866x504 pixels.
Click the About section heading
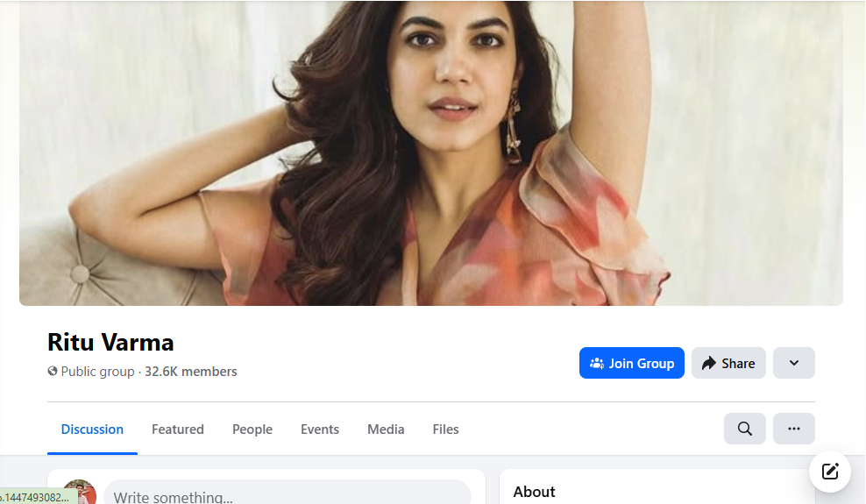[534, 492]
